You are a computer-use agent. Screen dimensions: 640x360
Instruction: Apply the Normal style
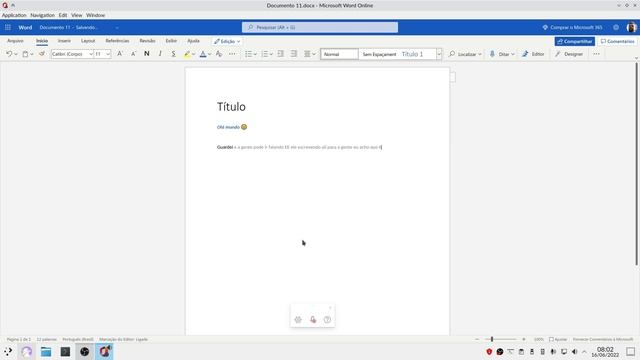[339, 54]
